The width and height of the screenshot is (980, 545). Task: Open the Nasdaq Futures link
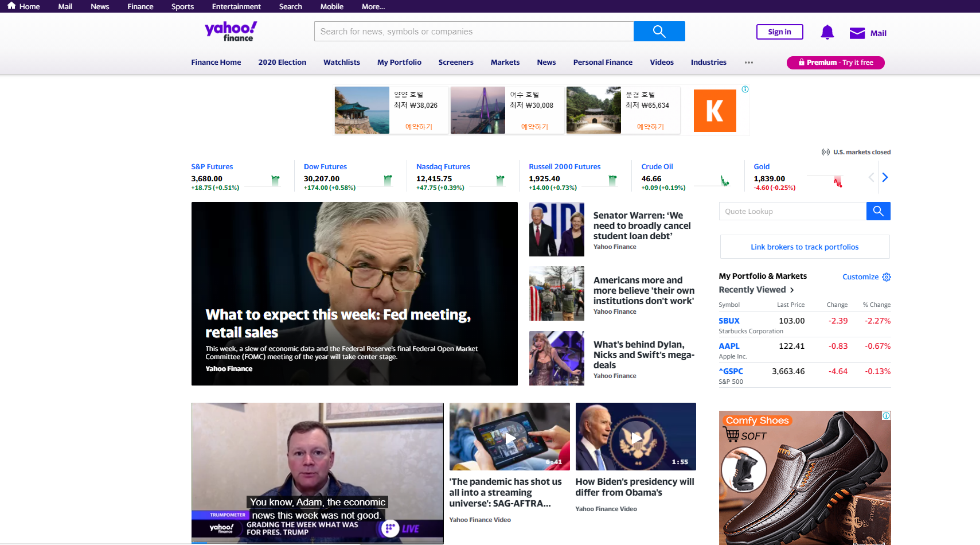(x=443, y=167)
